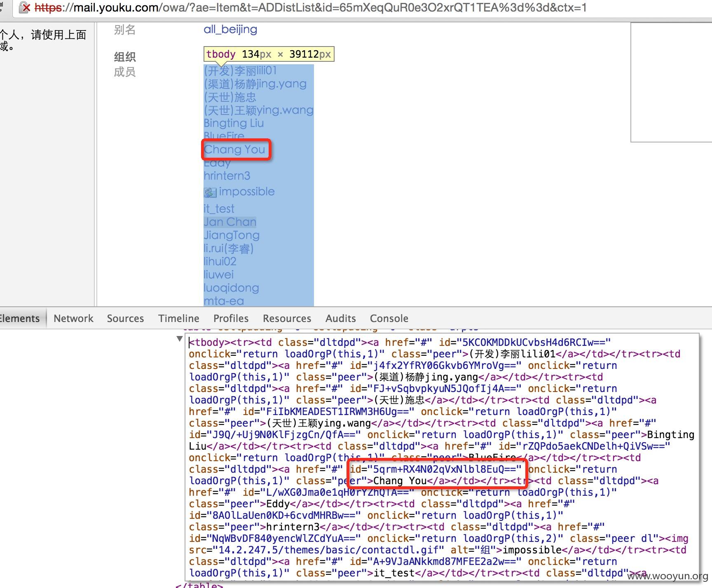Click the impossible distribution list icon
The image size is (712, 588).
tap(210, 192)
